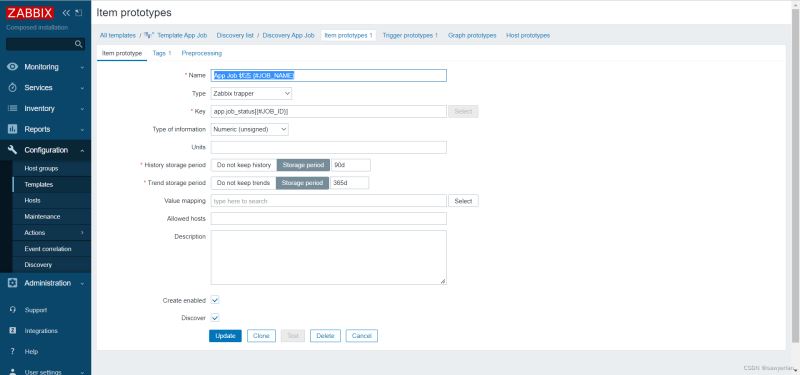Open the Type dropdown showing Zabbix trapper
This screenshot has height=375, width=800.
pyautogui.click(x=252, y=93)
